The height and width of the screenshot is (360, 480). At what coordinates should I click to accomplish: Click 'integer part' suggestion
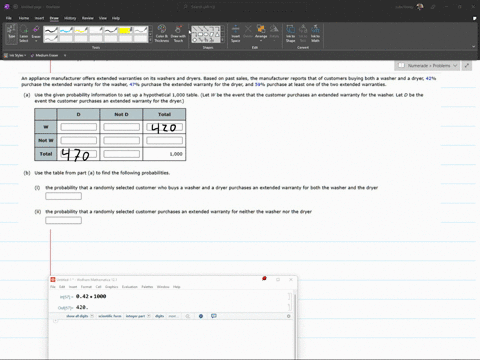pos(135,316)
